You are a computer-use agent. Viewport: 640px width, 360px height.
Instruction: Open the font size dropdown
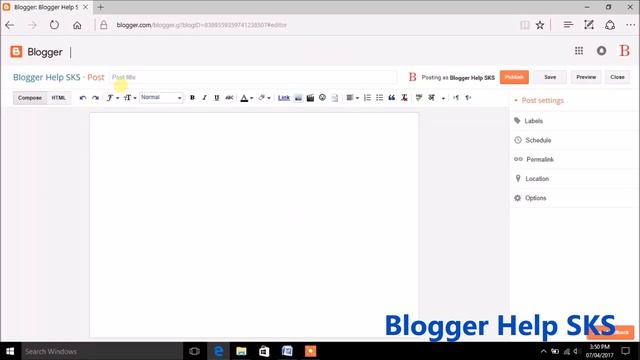coord(130,98)
